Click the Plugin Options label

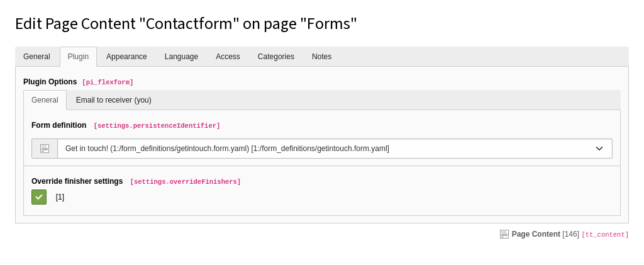pos(50,82)
